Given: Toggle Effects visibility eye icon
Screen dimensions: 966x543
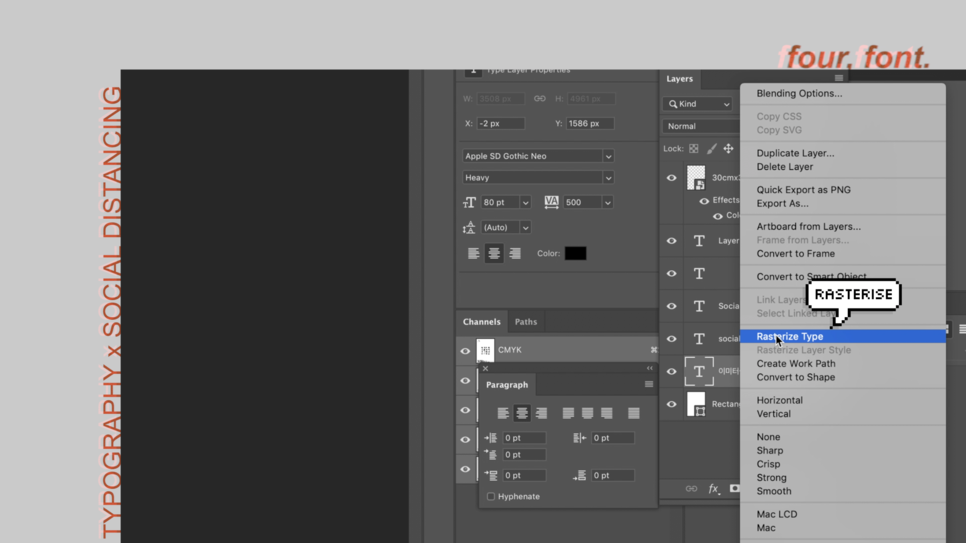Looking at the screenshot, I should 704,201.
